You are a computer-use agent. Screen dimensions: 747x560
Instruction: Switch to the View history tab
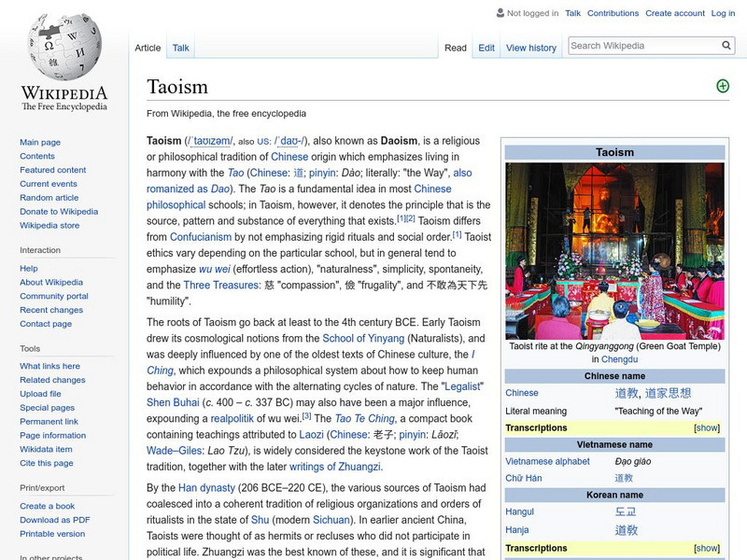tap(530, 48)
